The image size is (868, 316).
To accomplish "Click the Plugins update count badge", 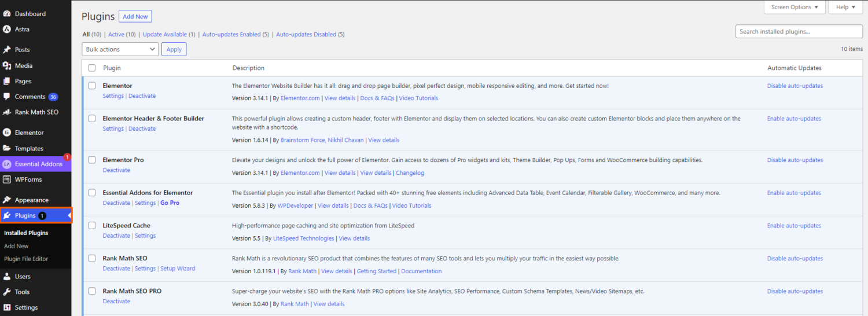I will pyautogui.click(x=42, y=215).
